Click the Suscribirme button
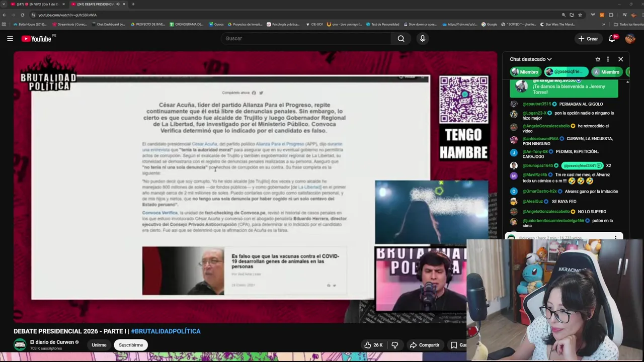Screen dimensions: 644x362 [x=131, y=345]
